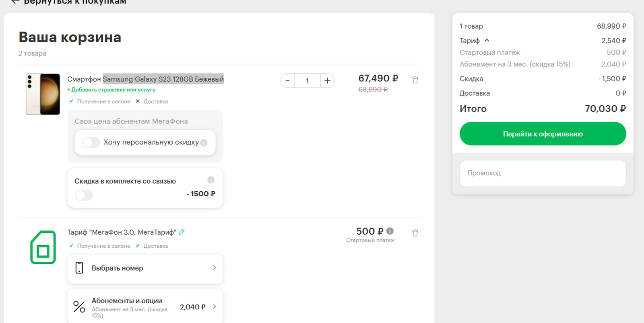Enable Скидка в комплекте со связью switch
The height and width of the screenshot is (323, 644).
(x=84, y=195)
